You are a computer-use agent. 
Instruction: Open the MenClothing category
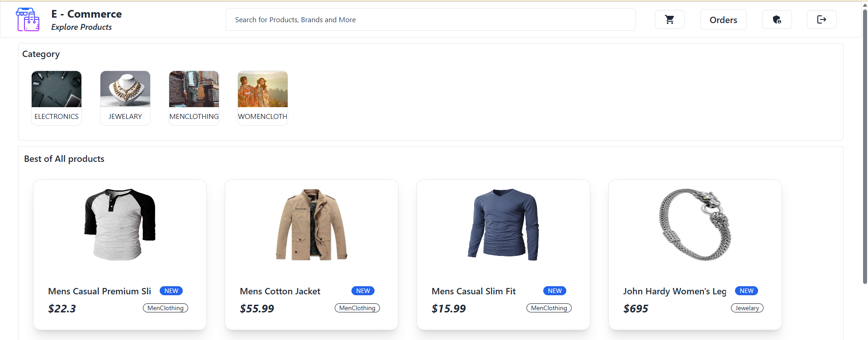pyautogui.click(x=194, y=98)
